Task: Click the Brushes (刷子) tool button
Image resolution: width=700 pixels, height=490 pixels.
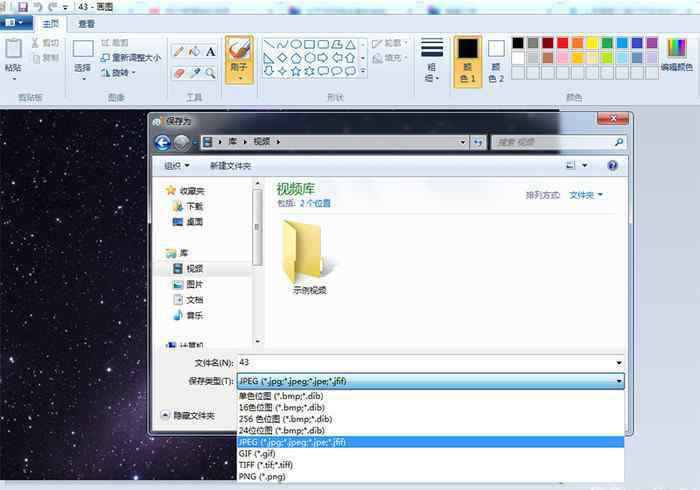Action: tap(239, 59)
